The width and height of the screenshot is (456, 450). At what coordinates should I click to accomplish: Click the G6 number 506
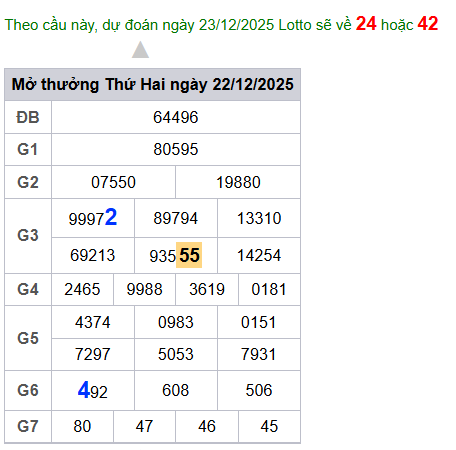click(x=259, y=390)
